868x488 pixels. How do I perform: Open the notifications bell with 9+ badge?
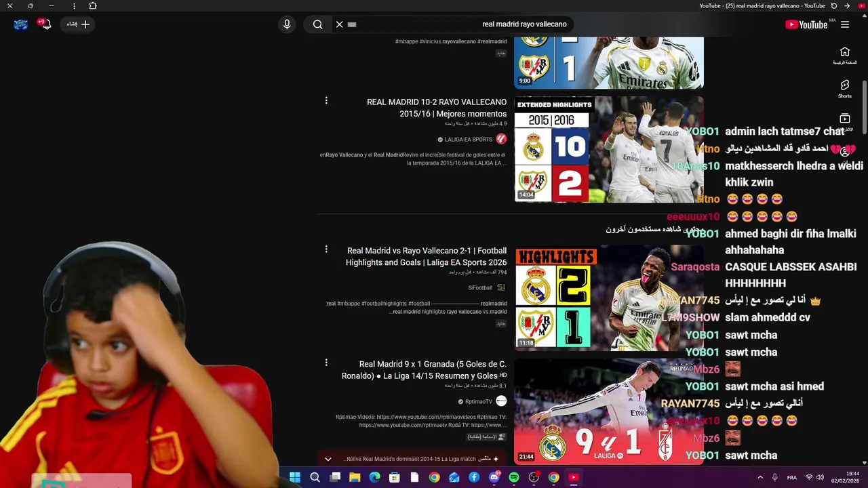45,24
